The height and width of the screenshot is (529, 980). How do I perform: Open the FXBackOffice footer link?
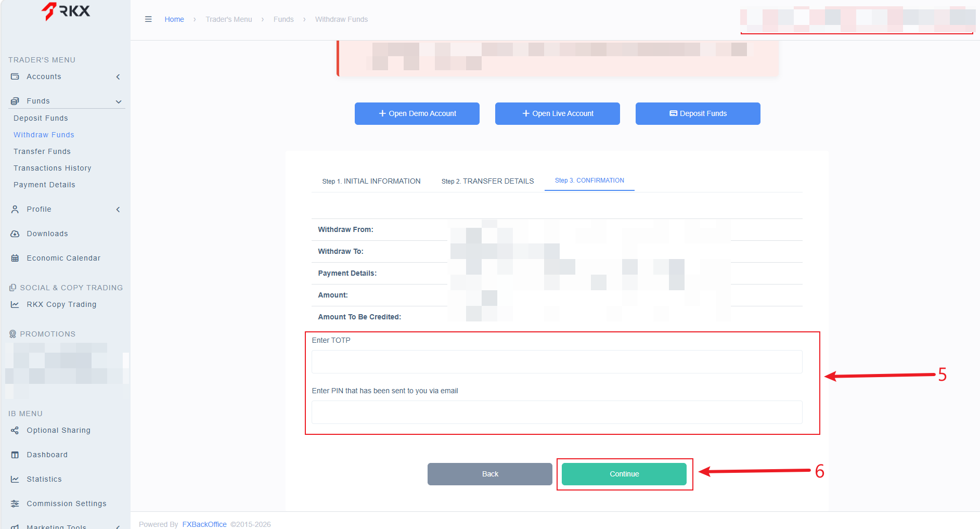coord(204,524)
